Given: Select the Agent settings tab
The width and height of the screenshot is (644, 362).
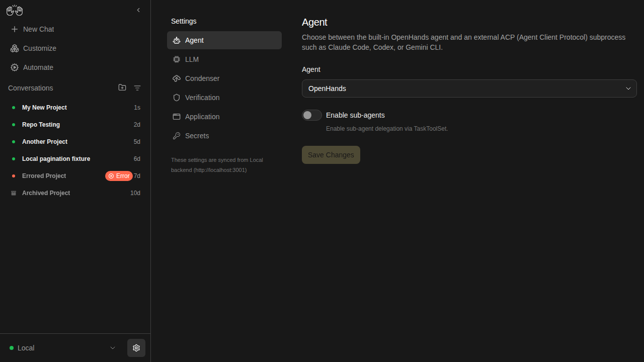Looking at the screenshot, I should click(224, 40).
